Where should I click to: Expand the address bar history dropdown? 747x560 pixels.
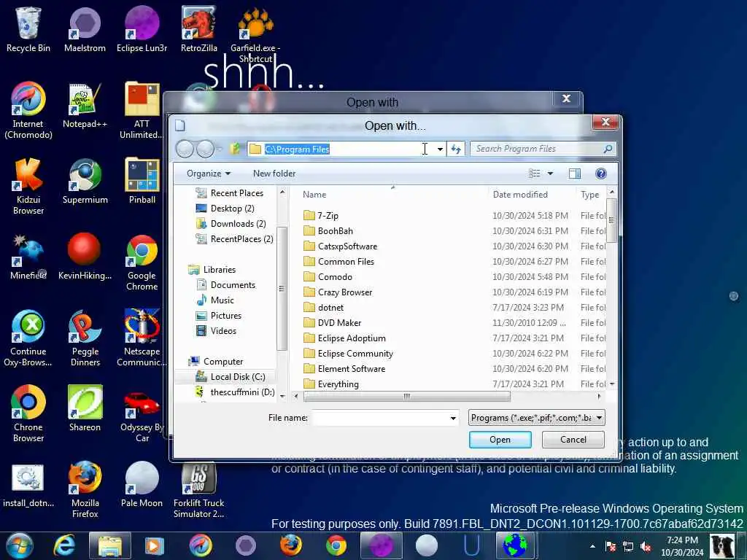coord(440,149)
